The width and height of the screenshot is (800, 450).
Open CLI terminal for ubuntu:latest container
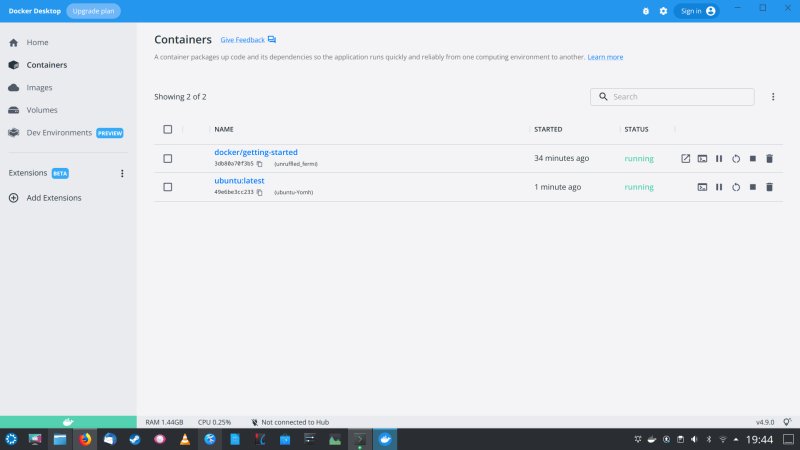point(702,187)
